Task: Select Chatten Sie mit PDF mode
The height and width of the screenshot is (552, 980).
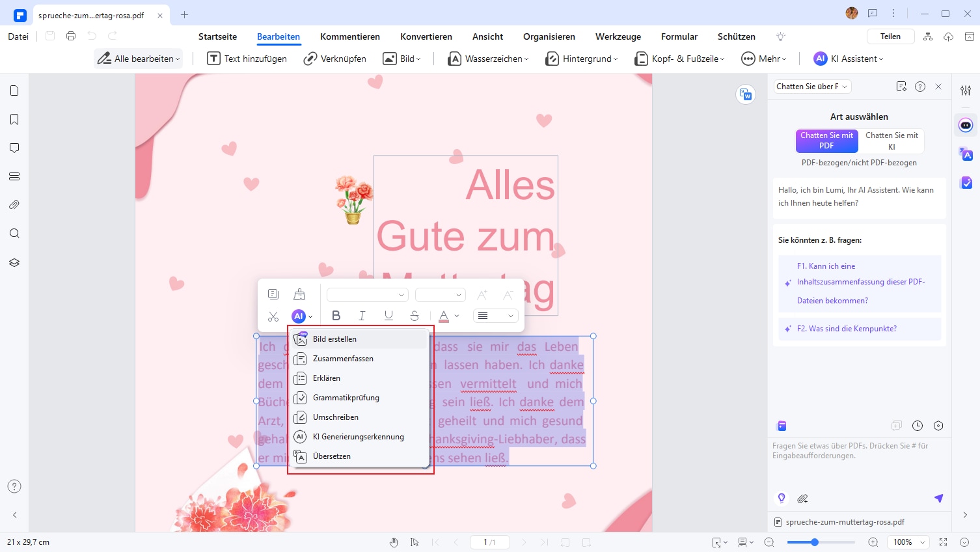Action: pos(826,141)
